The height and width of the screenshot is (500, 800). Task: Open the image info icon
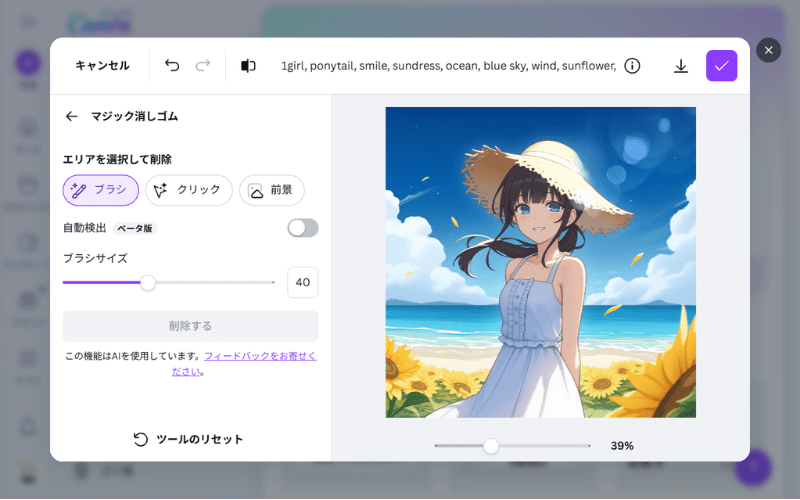point(632,66)
